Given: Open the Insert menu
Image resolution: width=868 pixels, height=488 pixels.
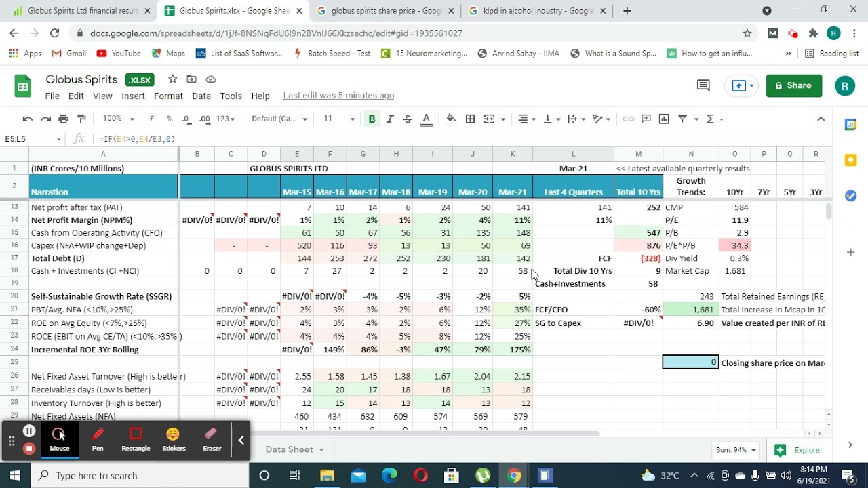Looking at the screenshot, I should (133, 96).
